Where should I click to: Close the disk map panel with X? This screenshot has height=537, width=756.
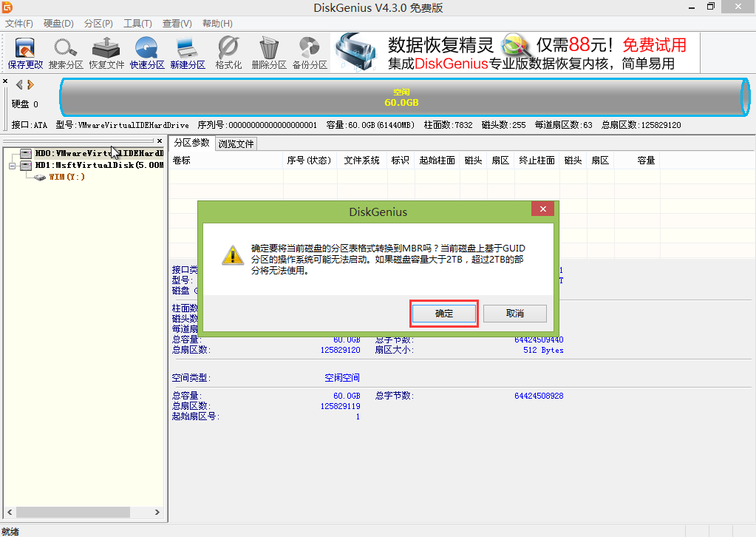click(x=5, y=81)
